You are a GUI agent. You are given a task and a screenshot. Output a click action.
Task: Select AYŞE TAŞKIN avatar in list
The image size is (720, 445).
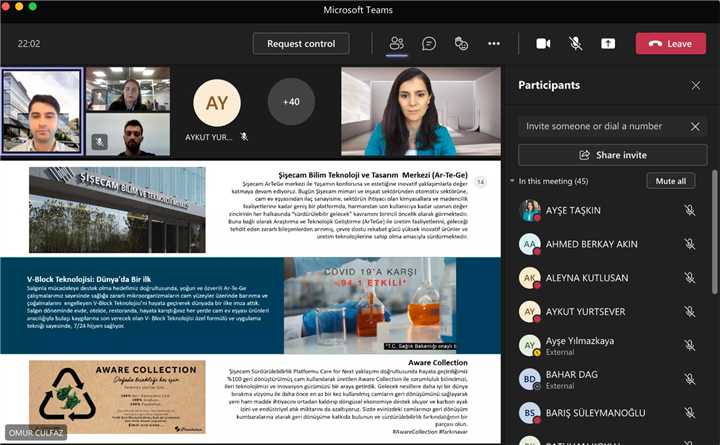click(x=529, y=210)
